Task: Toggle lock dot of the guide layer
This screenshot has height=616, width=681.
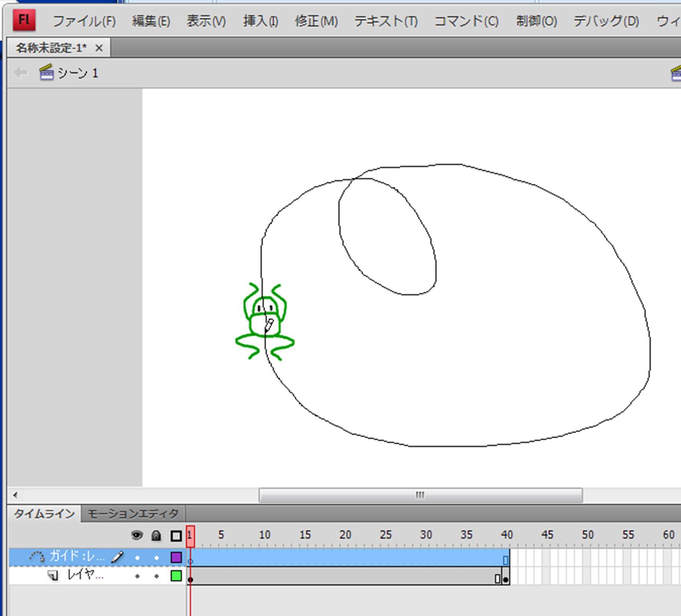Action: (x=156, y=558)
